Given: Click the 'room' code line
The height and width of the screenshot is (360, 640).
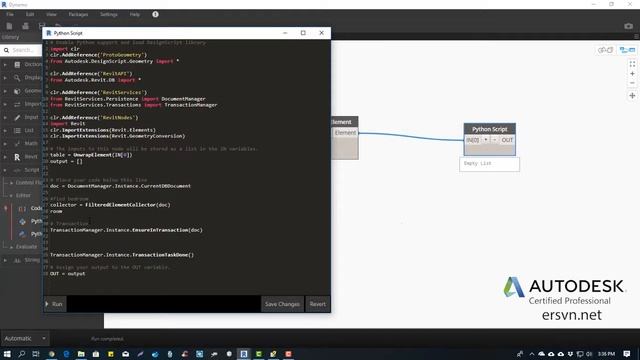Looking at the screenshot, I should pyautogui.click(x=56, y=211).
